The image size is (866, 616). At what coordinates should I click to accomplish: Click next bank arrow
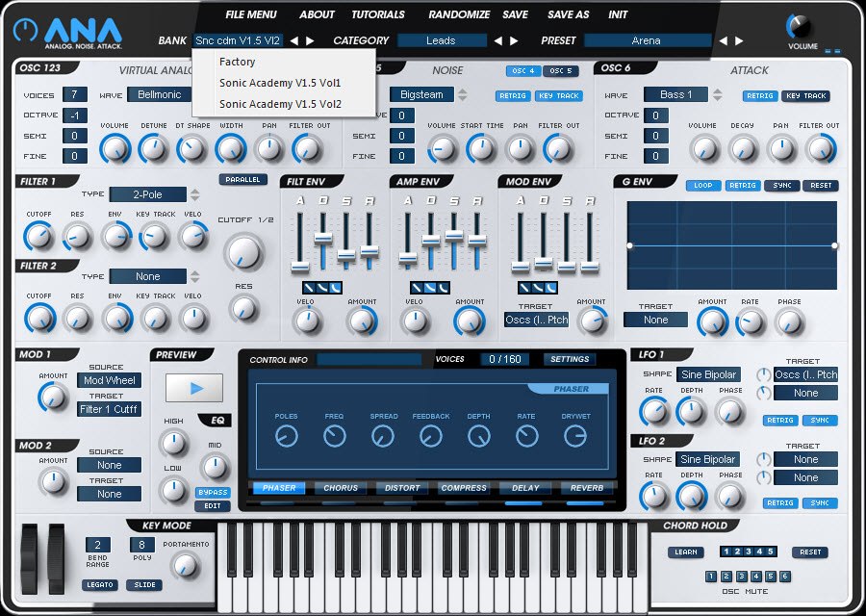pos(310,40)
